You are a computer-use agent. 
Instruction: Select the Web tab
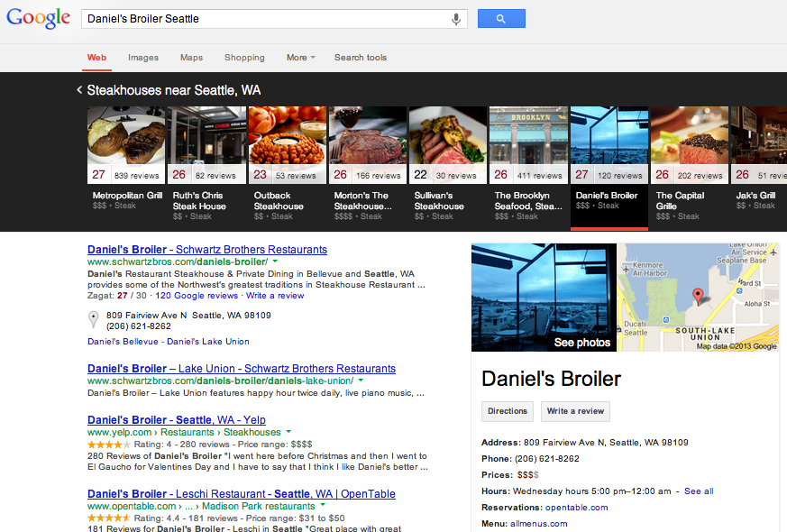click(96, 58)
